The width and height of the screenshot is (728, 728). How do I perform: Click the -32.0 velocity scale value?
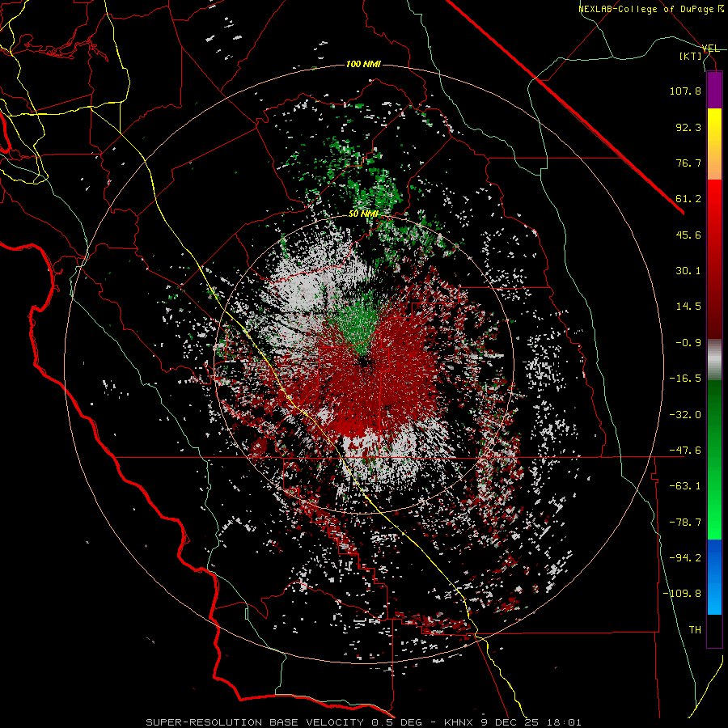click(x=685, y=415)
